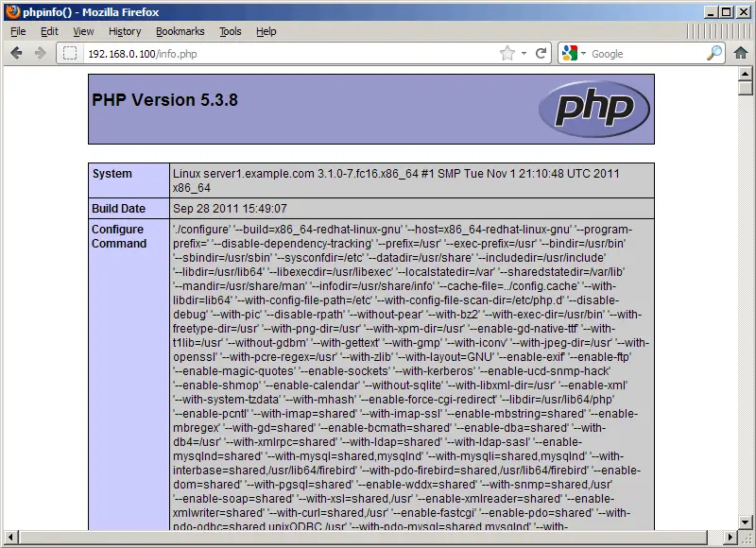Click the magnifying glass search icon
This screenshot has height=548, width=756.
(x=714, y=53)
